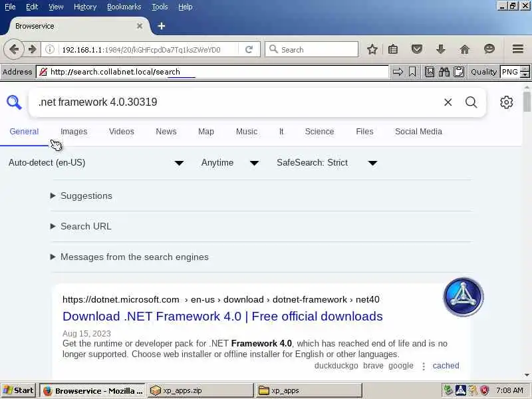
Task: Open the Firefox hamburger menu
Action: click(518, 49)
